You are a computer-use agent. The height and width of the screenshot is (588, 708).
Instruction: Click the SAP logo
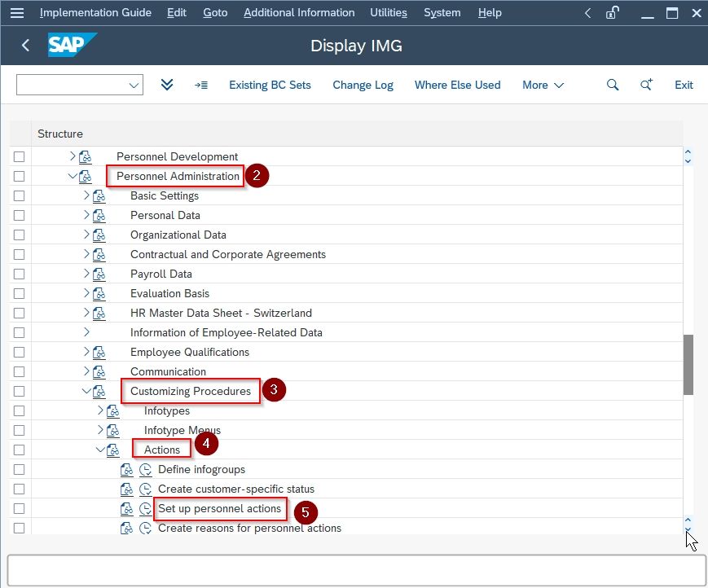coord(73,45)
